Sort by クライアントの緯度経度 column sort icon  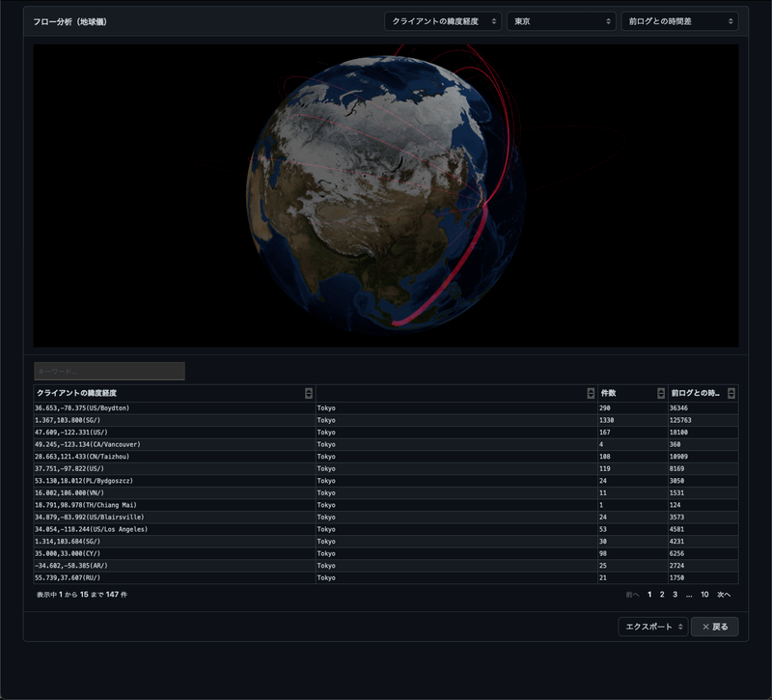click(309, 393)
